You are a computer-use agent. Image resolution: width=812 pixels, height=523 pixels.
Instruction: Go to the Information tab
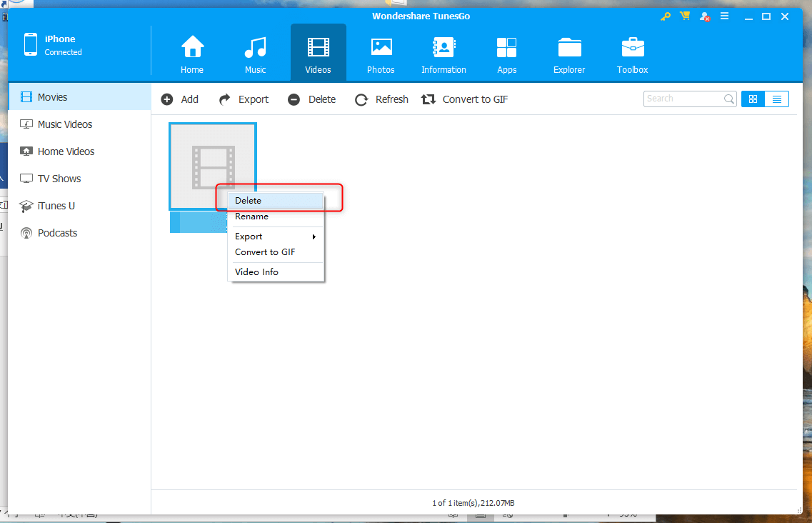pyautogui.click(x=443, y=54)
